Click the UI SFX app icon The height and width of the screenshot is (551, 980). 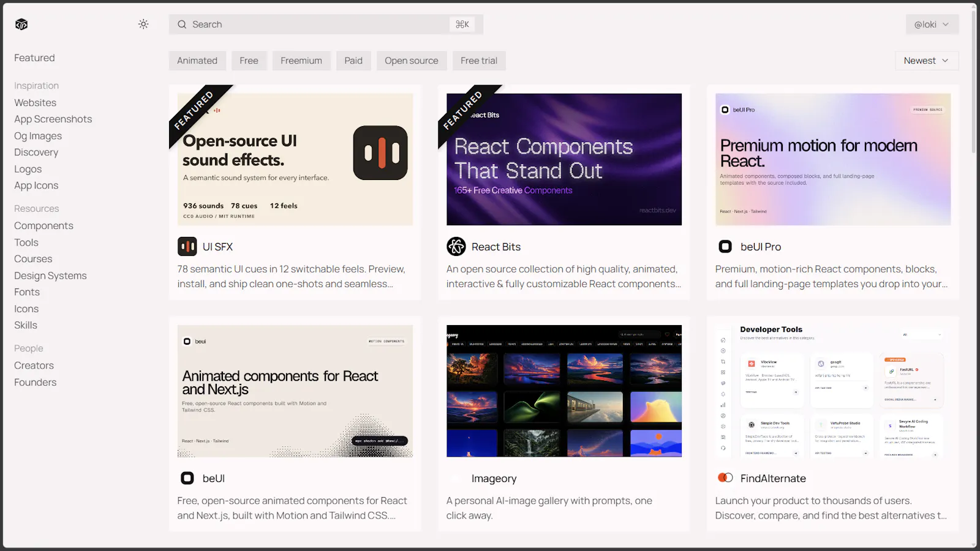point(187,247)
